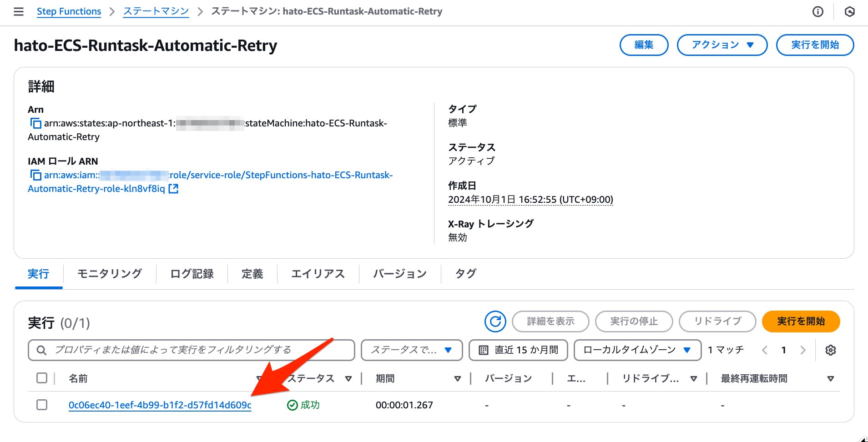Sort by 最終再運転時間 column arrow
The height and width of the screenshot is (442, 868).
(831, 379)
